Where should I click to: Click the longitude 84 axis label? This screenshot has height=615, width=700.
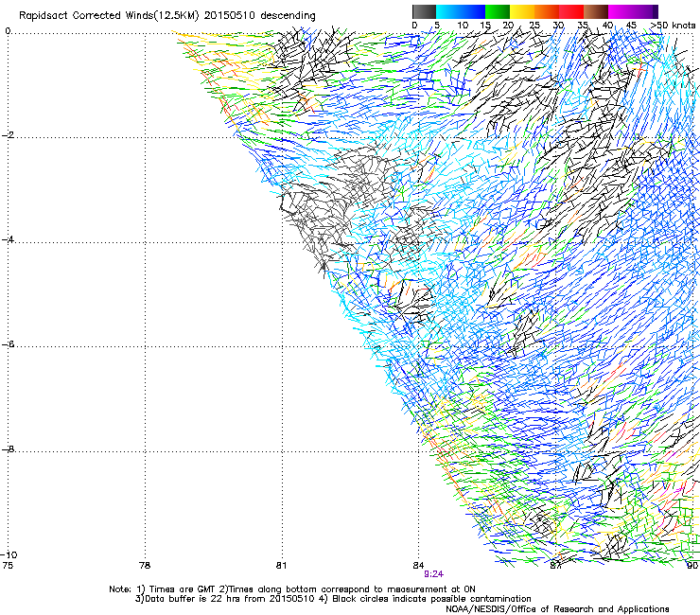point(418,566)
